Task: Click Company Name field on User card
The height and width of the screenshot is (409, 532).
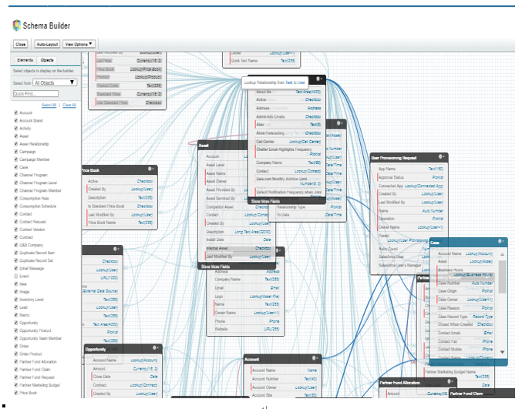Action: point(288,163)
